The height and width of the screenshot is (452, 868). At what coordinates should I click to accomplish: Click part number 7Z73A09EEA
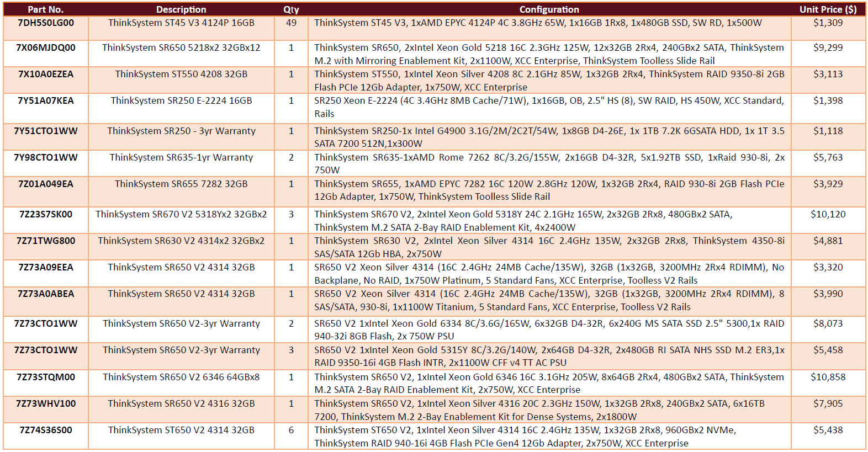[x=46, y=267]
